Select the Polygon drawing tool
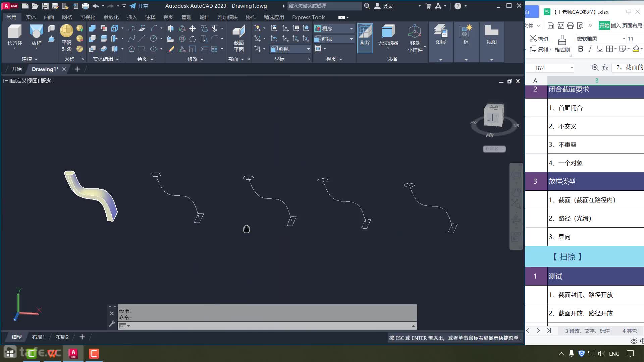This screenshot has width=644, height=362. 131,49
